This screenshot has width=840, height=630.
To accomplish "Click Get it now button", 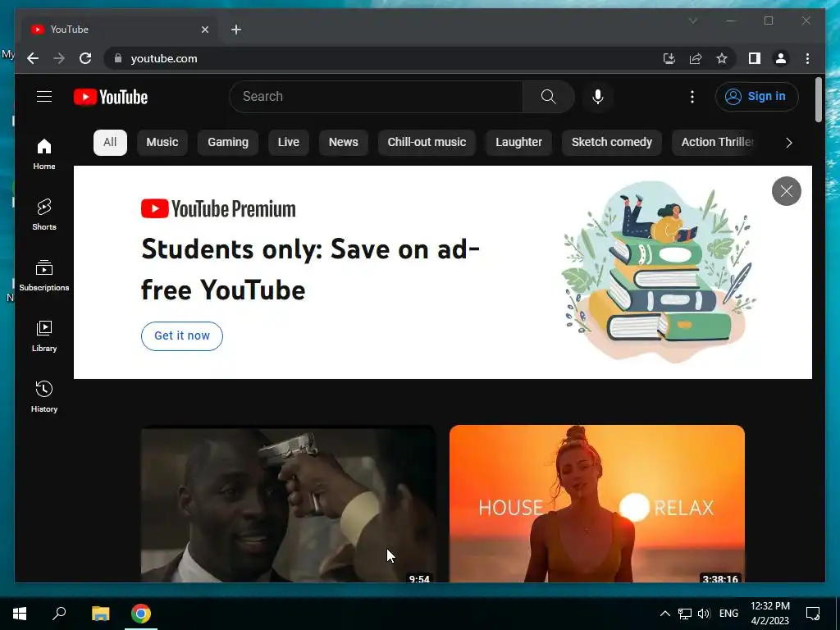I will (181, 336).
